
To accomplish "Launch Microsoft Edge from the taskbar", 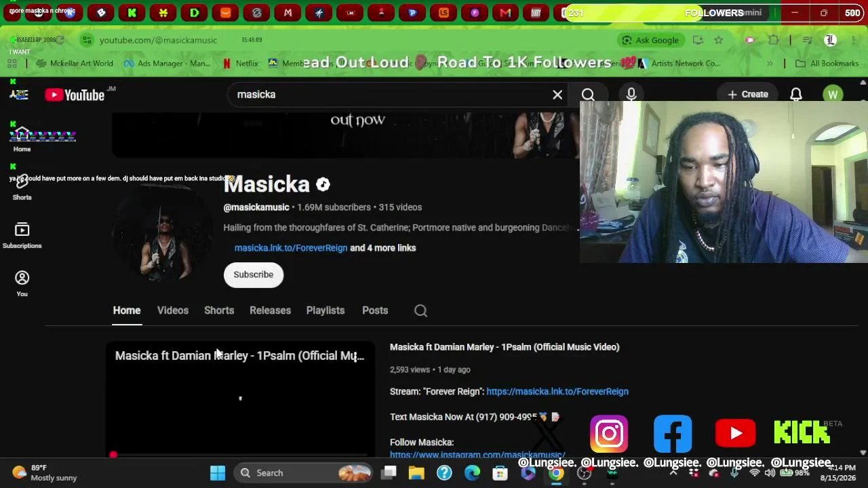I will pos(472,473).
